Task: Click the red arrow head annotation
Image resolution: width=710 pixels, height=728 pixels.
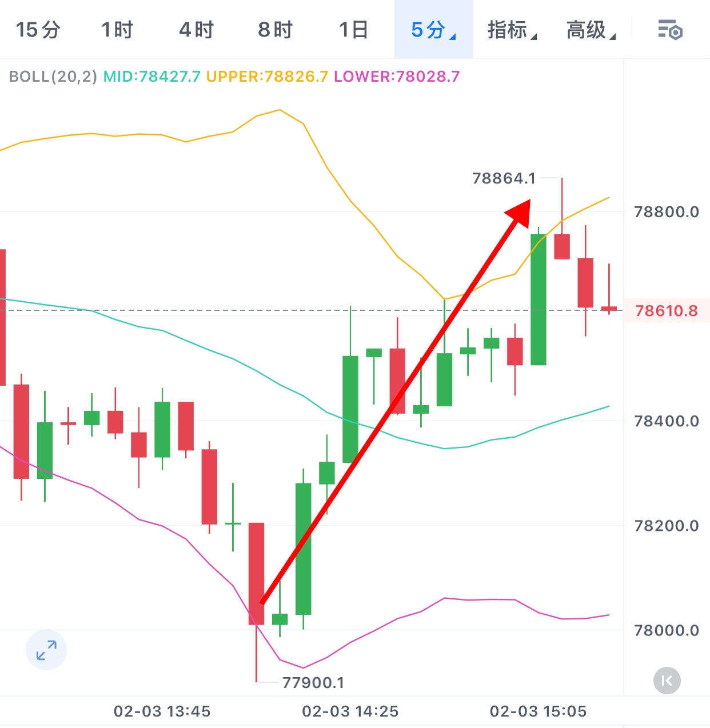Action: coord(520,213)
